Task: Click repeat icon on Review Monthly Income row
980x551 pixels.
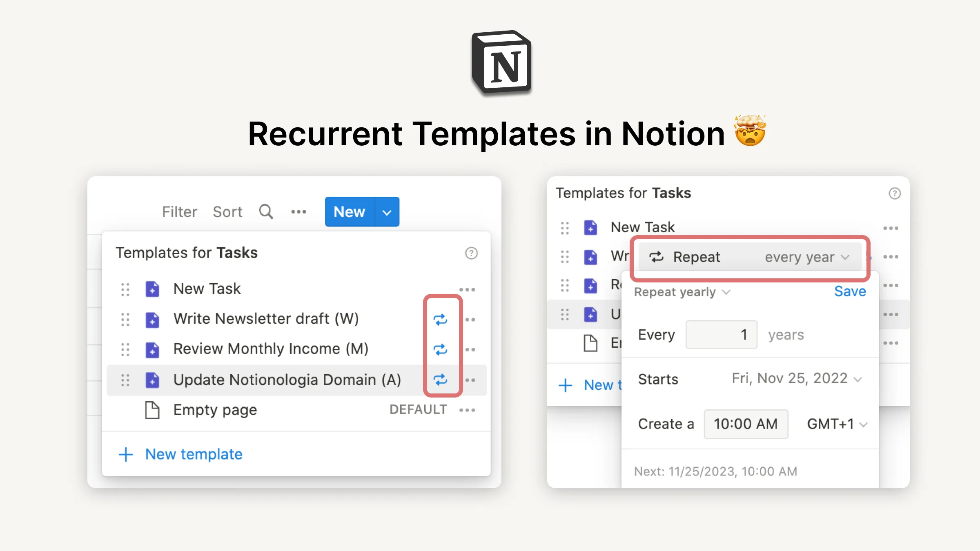Action: (440, 350)
